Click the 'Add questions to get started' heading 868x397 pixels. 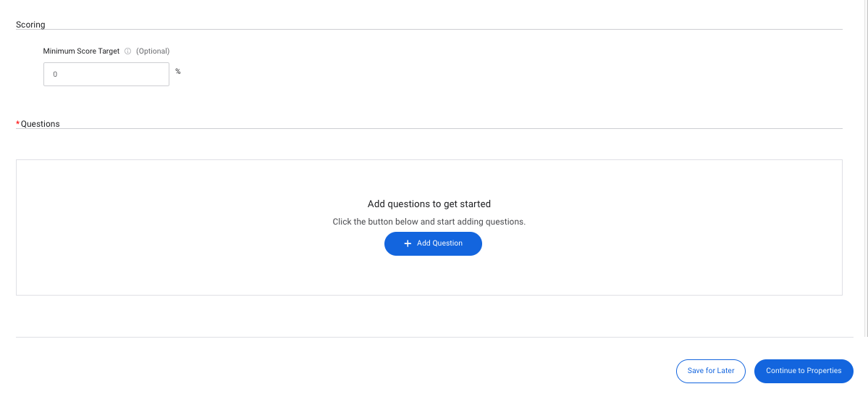click(x=429, y=204)
